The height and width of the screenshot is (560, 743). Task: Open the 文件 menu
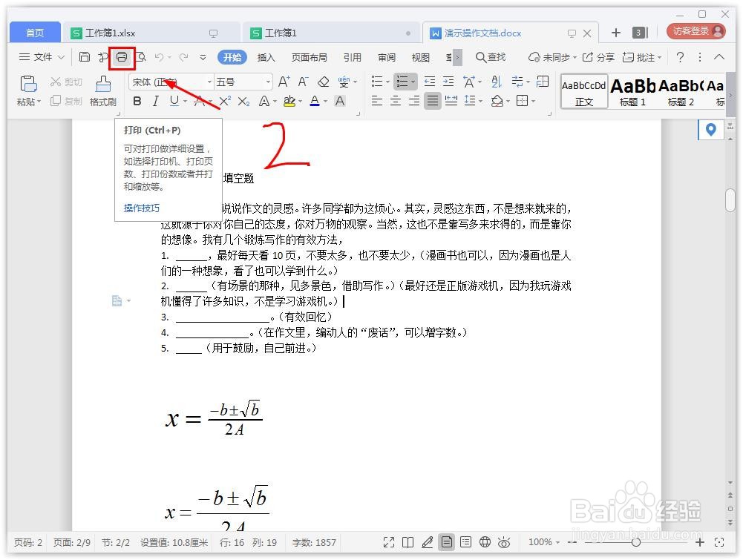(x=39, y=56)
